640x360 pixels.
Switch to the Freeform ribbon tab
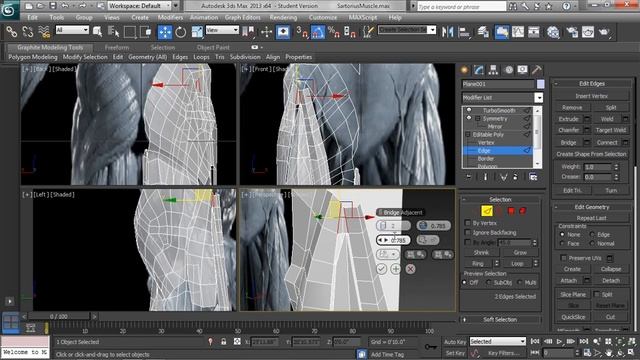point(117,47)
